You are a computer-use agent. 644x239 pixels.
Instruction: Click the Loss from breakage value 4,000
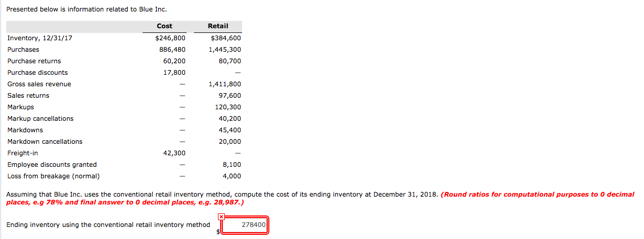[232, 176]
